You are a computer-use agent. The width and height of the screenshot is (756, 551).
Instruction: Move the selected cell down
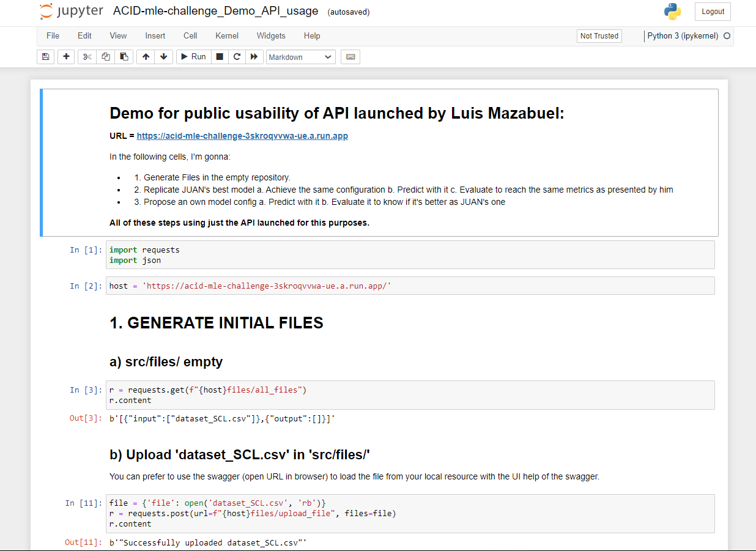click(x=164, y=56)
